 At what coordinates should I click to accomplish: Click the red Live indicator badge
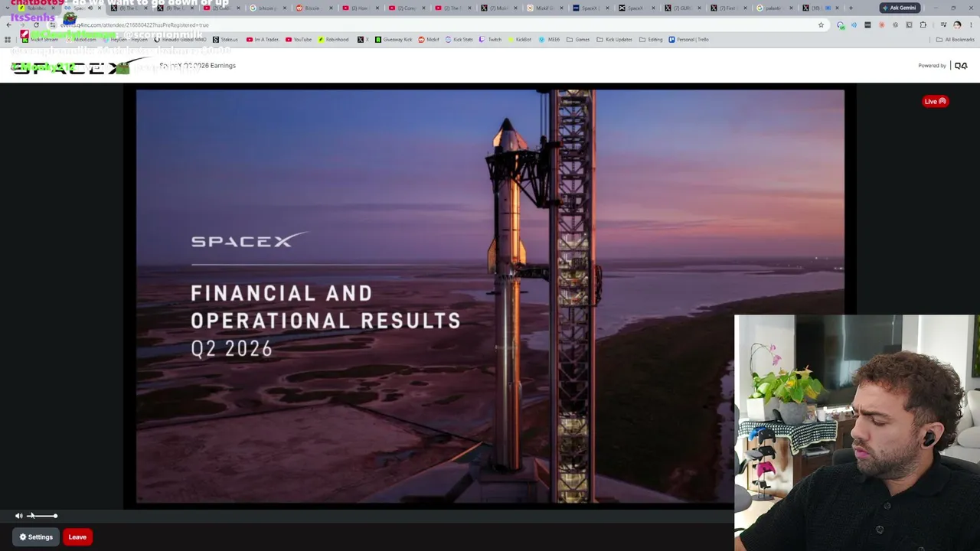tap(935, 101)
